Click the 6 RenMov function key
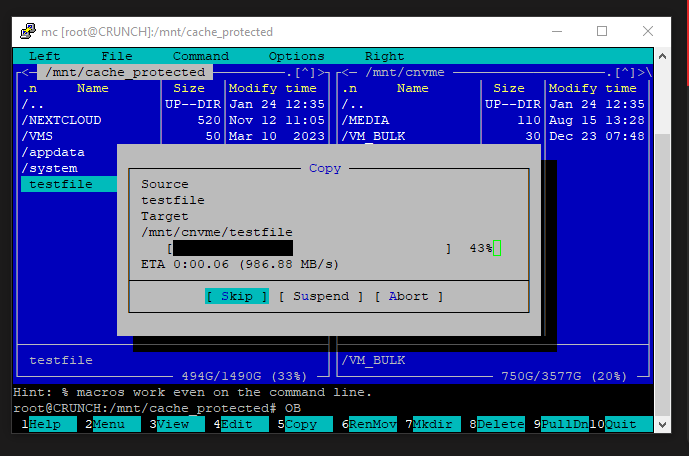Viewport: 689px width, 456px height. point(369,424)
